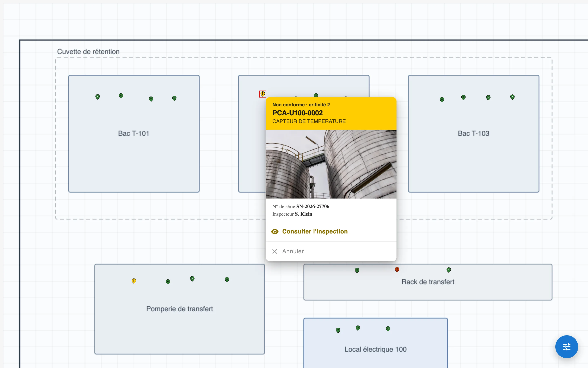Viewport: 588px width, 368px height.
Task: Click the PCA-U100-0002 title
Action: click(x=297, y=113)
